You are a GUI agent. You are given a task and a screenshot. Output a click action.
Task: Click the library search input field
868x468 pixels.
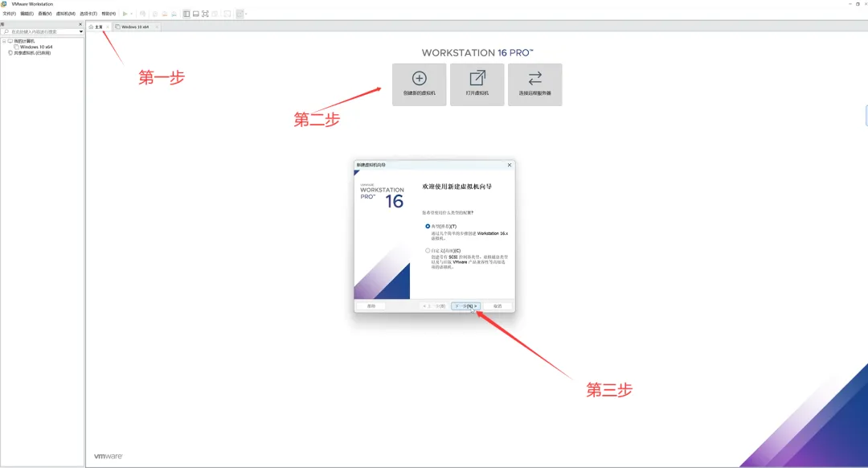(x=40, y=31)
